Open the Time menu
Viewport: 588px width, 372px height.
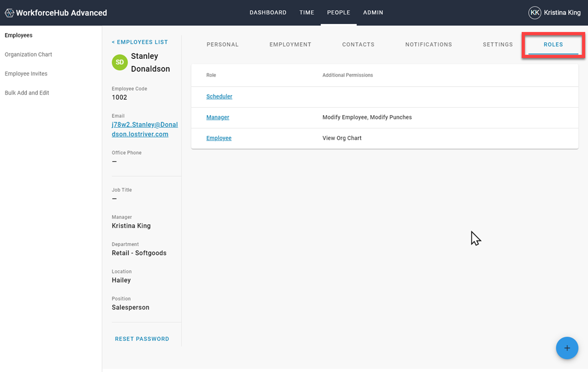point(307,13)
